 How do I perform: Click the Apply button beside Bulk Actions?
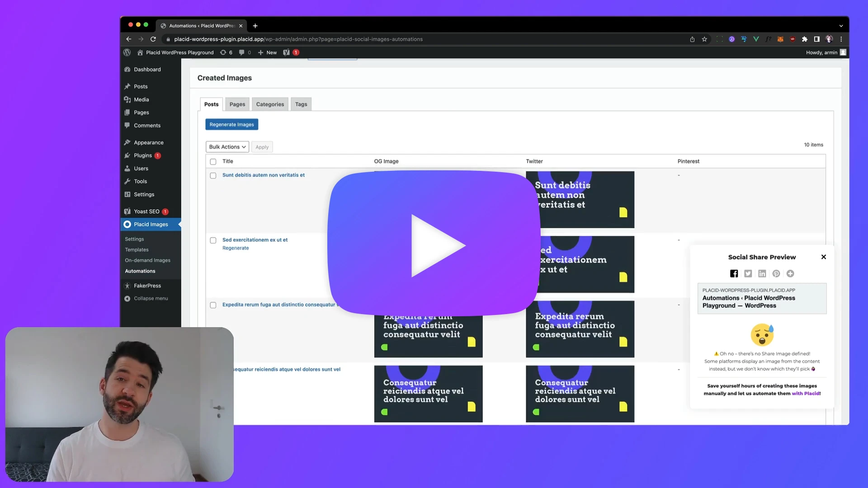(262, 147)
